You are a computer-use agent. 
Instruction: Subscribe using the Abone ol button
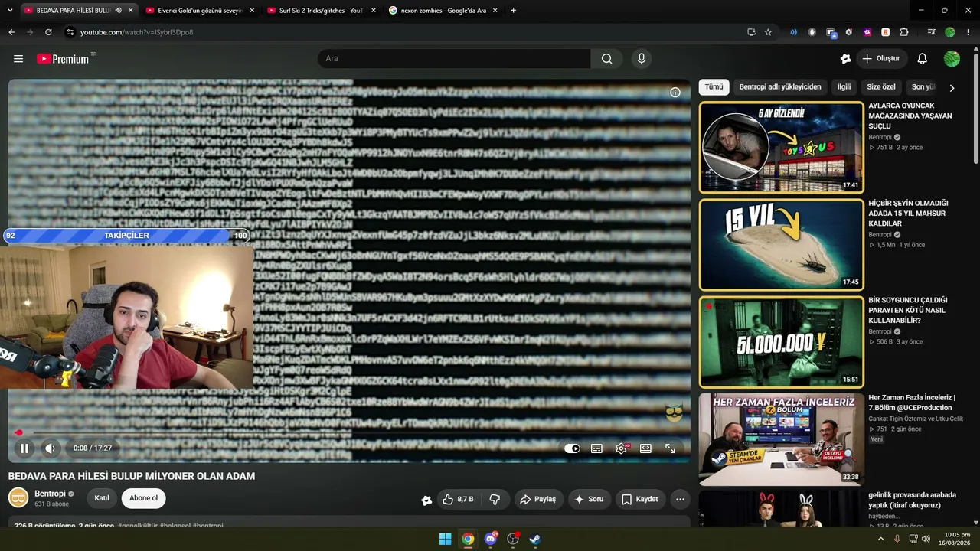(143, 498)
